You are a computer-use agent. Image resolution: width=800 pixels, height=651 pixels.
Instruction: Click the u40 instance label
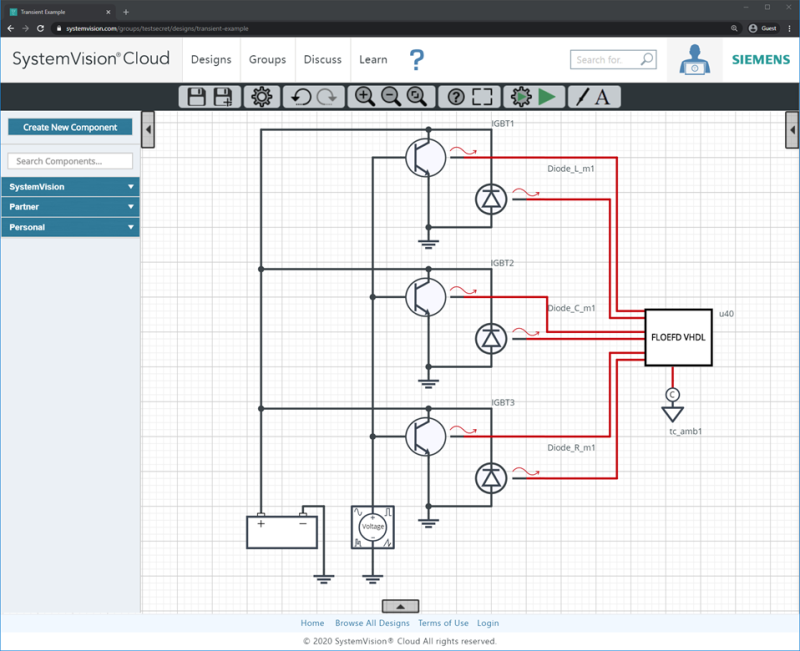[x=727, y=313]
